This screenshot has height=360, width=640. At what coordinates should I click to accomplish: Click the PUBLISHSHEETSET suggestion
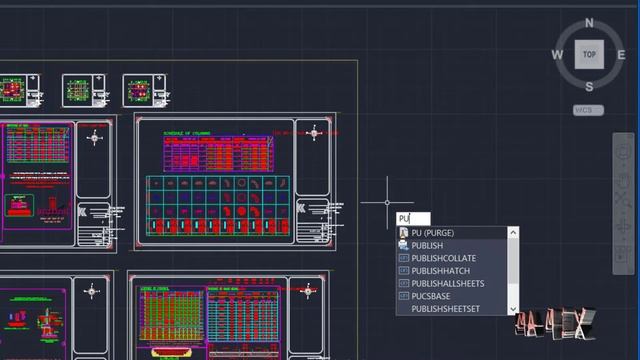[x=452, y=309]
